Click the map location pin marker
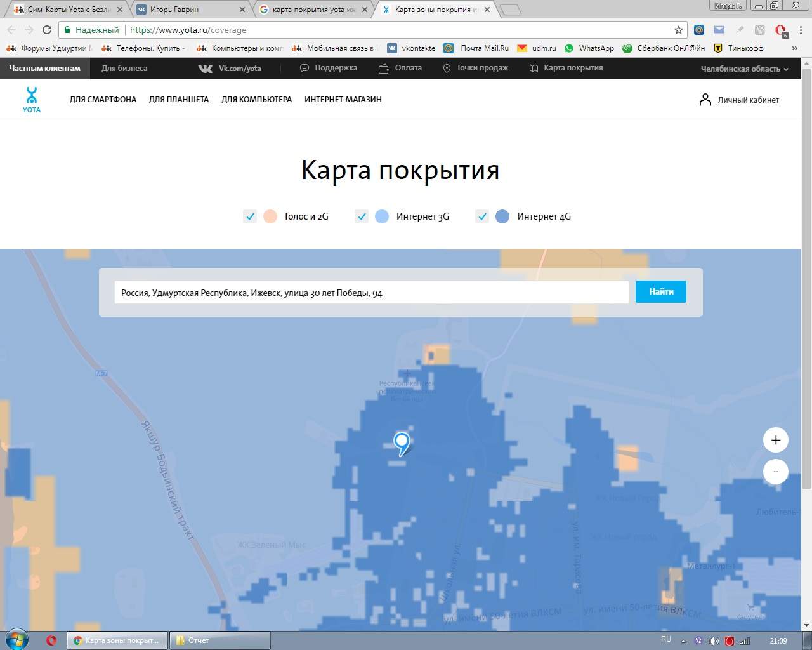812x650 pixels. coord(402,443)
